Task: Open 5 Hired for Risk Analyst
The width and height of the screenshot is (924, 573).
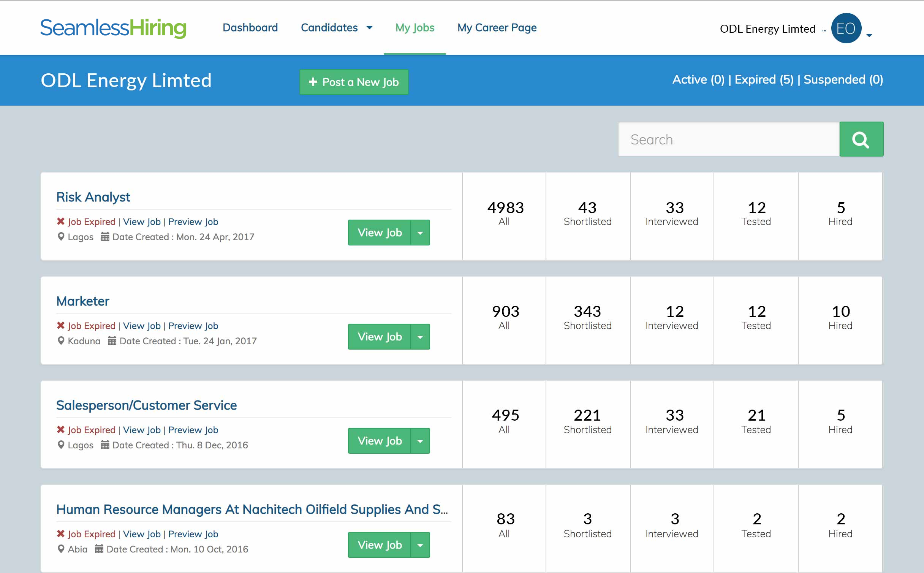Action: click(x=840, y=214)
